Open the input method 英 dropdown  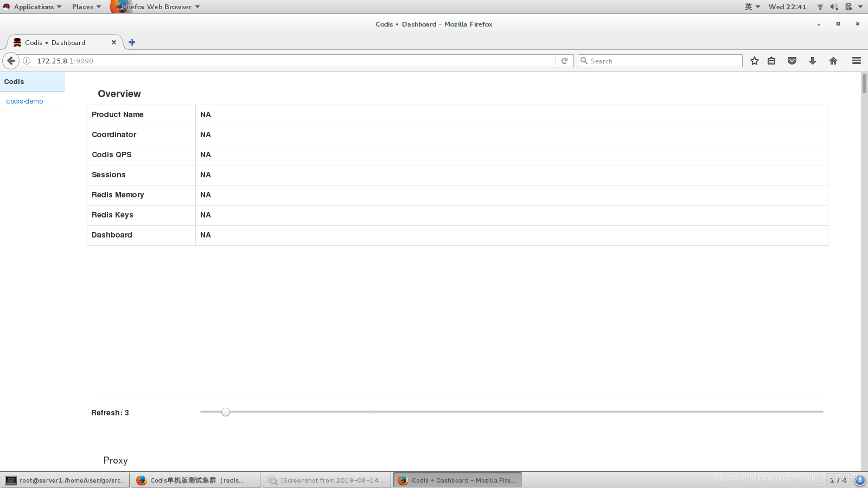(752, 7)
